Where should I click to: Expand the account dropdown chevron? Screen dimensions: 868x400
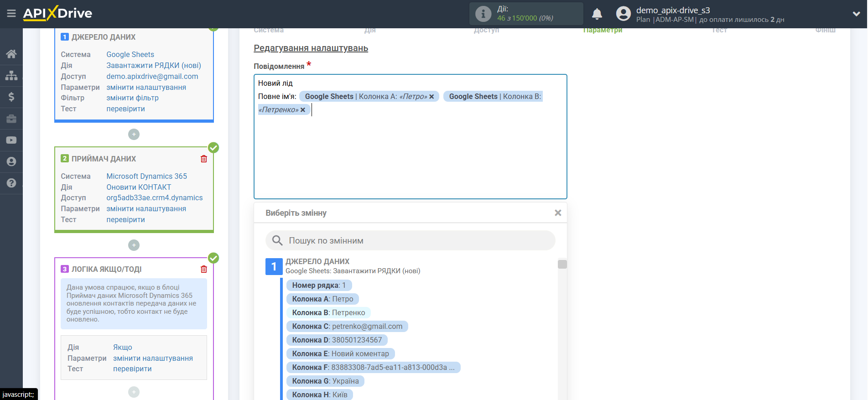(856, 14)
